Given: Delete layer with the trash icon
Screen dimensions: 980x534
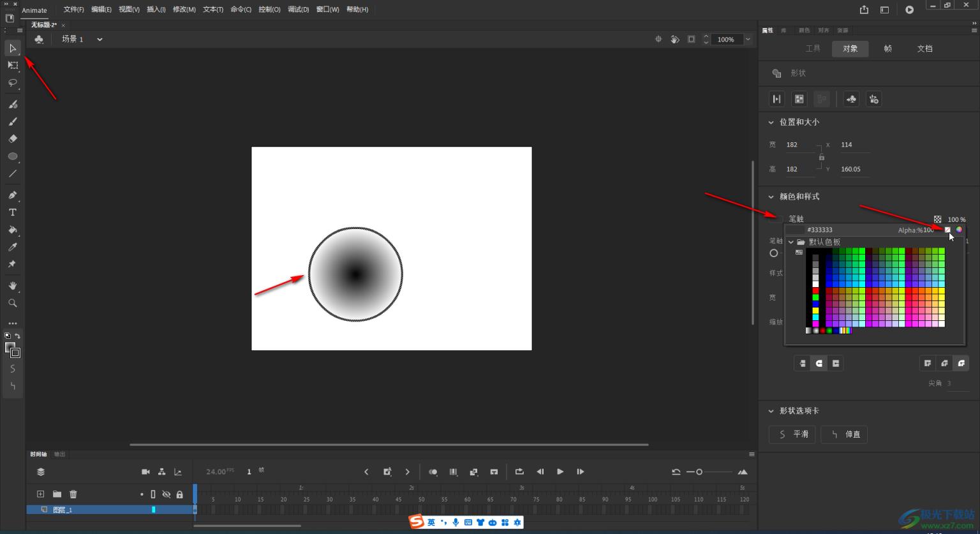Looking at the screenshot, I should tap(73, 494).
